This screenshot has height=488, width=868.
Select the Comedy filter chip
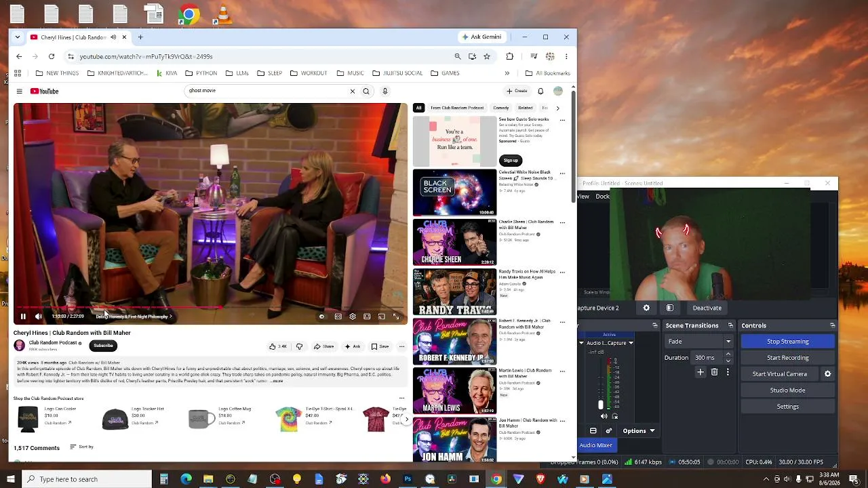[501, 108]
